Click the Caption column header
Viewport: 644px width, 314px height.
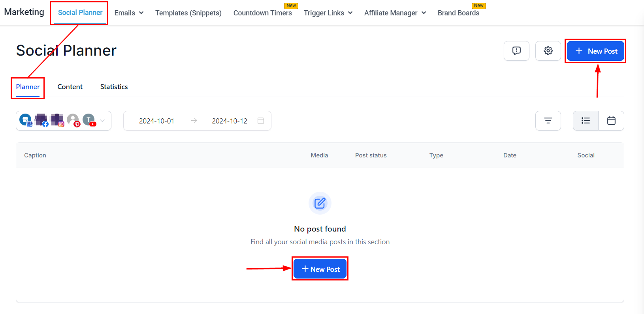[x=35, y=155]
